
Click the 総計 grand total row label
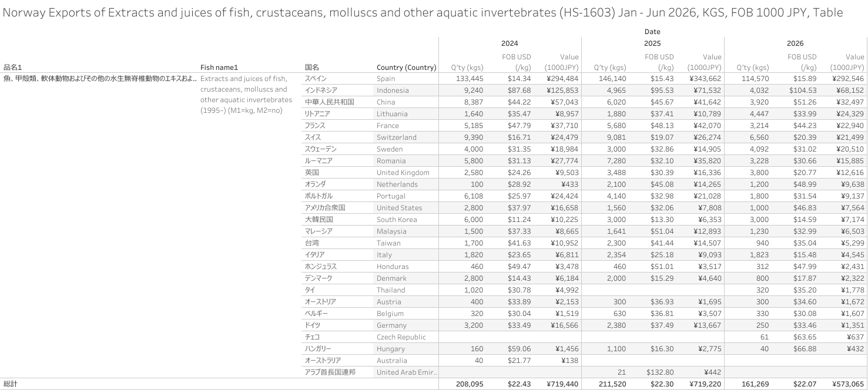click(11, 384)
